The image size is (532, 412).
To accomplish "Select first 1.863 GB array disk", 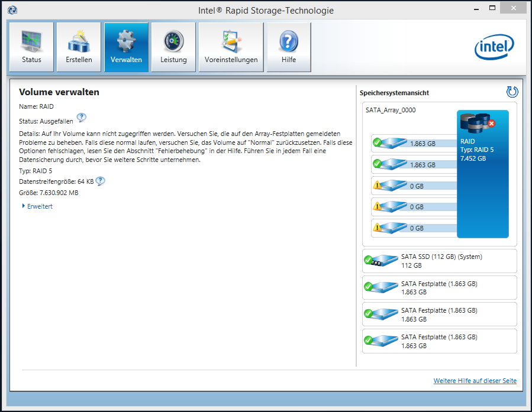I will point(414,143).
